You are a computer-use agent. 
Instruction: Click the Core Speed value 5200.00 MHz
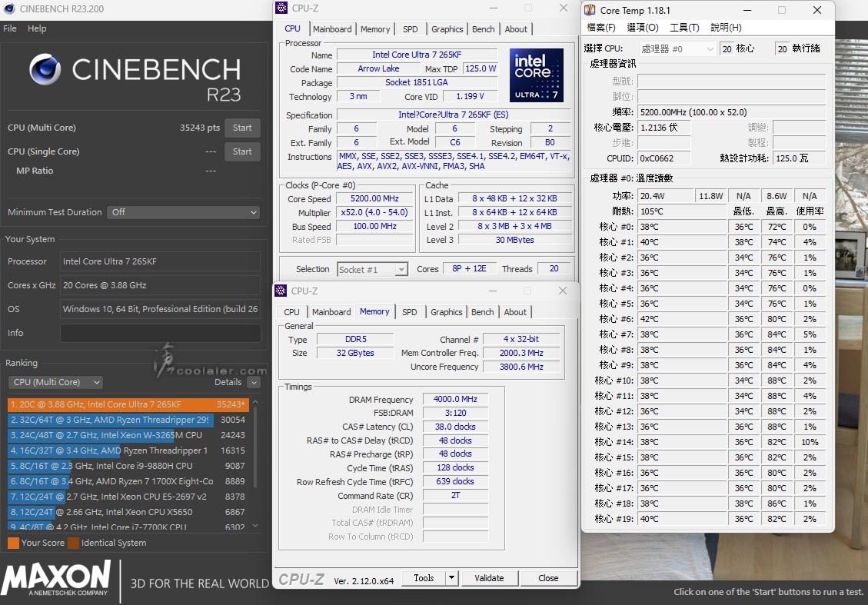(374, 198)
